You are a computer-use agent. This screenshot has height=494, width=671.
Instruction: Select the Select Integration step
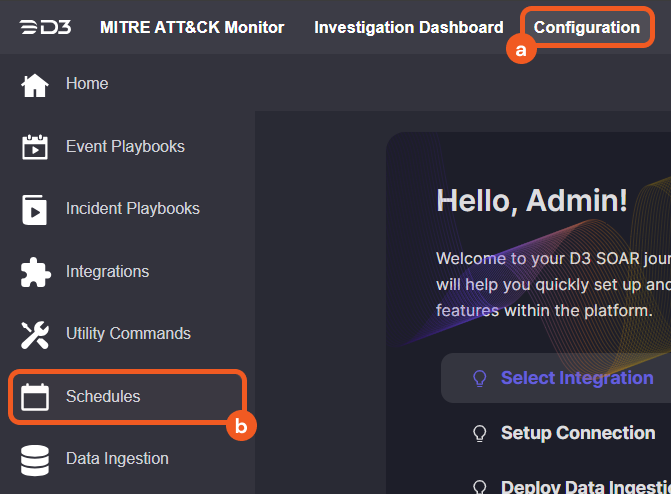coord(576,378)
